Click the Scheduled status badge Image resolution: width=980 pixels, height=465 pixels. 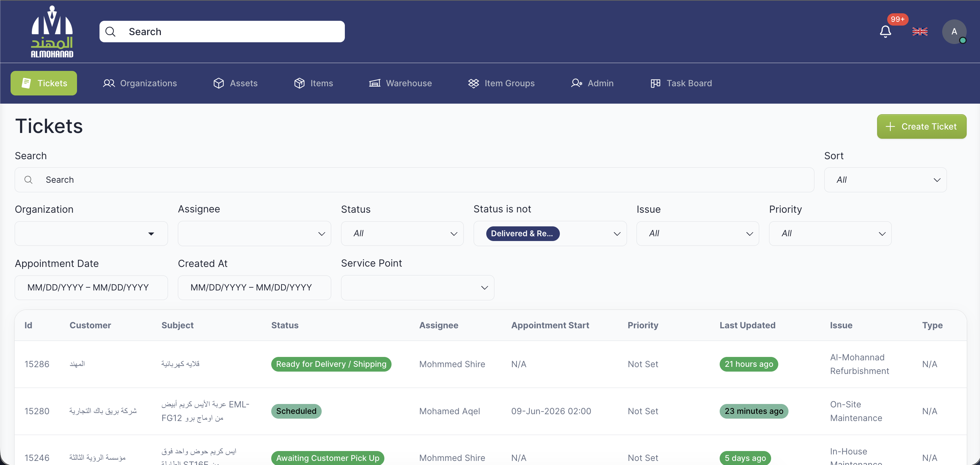(296, 411)
